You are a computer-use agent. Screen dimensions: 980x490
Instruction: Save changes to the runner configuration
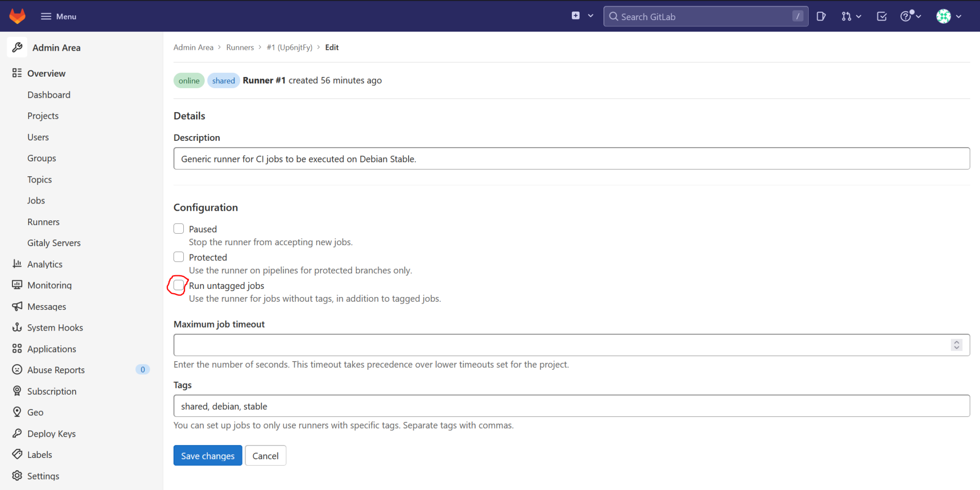[x=207, y=455]
